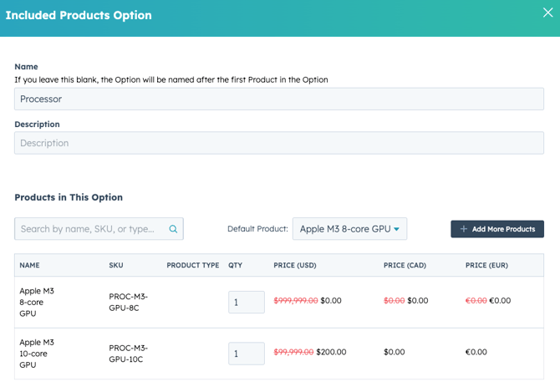This screenshot has width=560, height=392.
Task: Click the PRICE (EUR) column header
Action: pyautogui.click(x=486, y=266)
